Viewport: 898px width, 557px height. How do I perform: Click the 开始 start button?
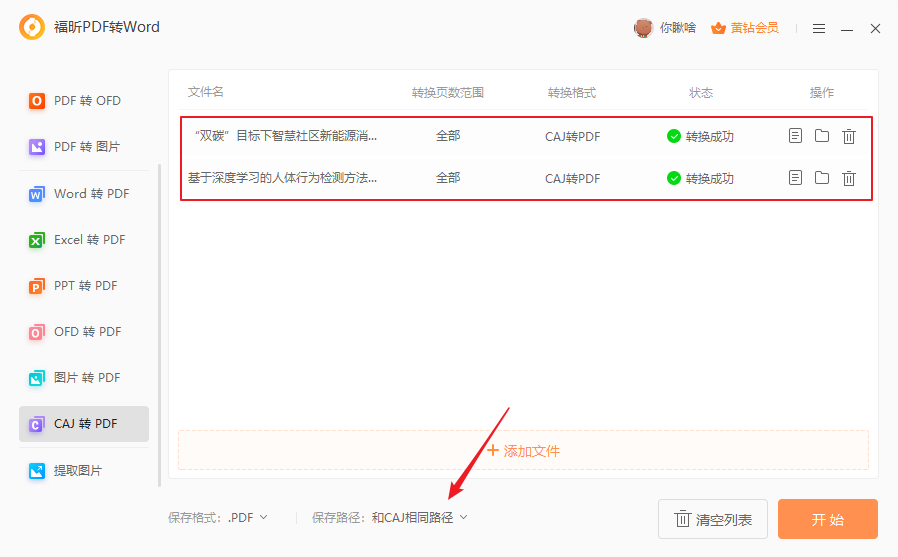(827, 519)
